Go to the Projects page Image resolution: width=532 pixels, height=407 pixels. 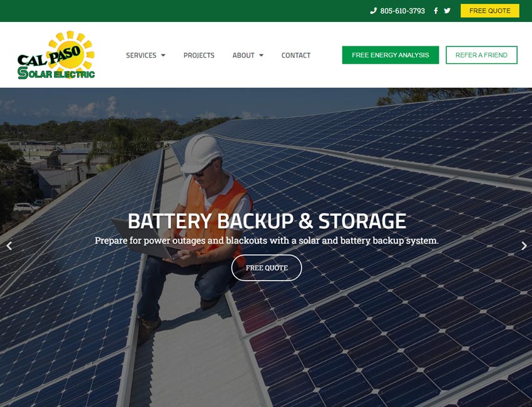coord(199,55)
